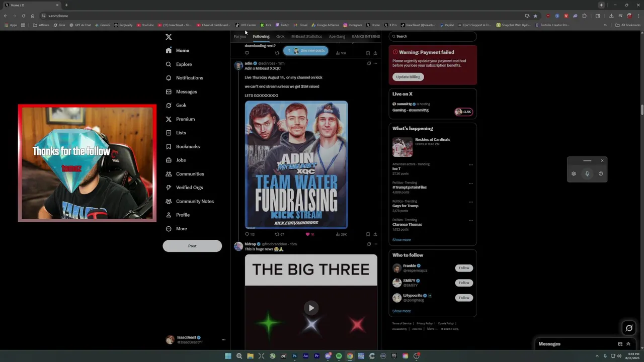Open Grok in the left sidebar

176,105
